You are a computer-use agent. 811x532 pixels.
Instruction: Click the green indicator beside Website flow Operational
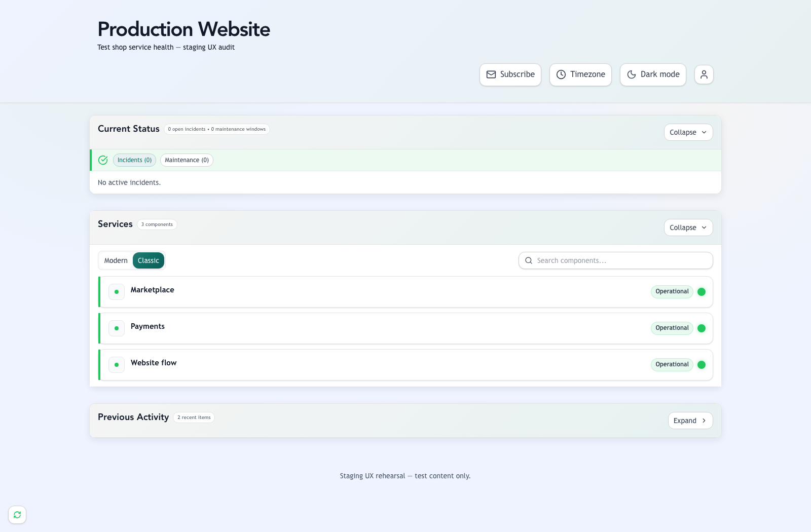coord(702,365)
